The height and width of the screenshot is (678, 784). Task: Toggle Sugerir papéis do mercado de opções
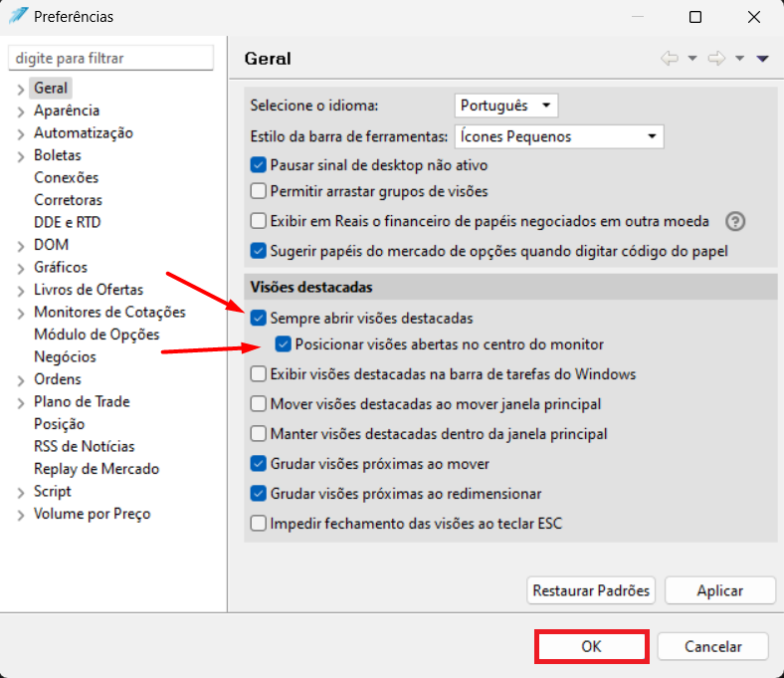point(258,251)
